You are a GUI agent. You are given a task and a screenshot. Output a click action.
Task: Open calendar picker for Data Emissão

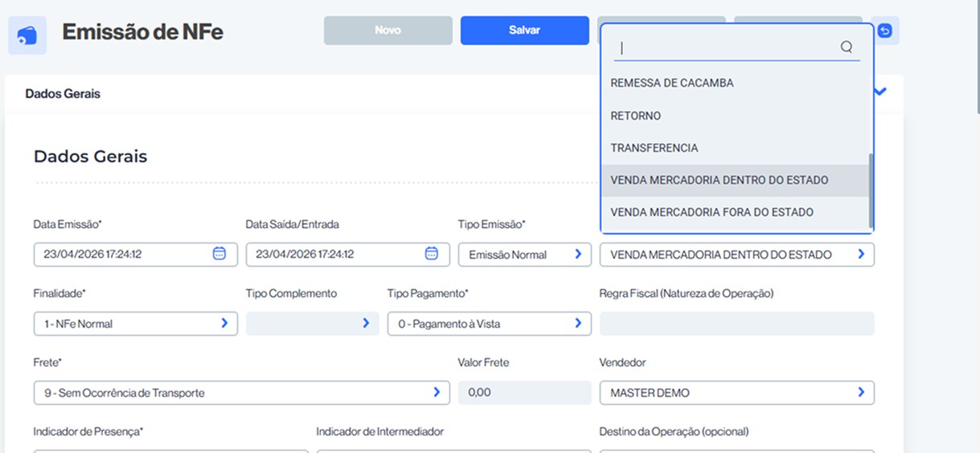pos(219,254)
